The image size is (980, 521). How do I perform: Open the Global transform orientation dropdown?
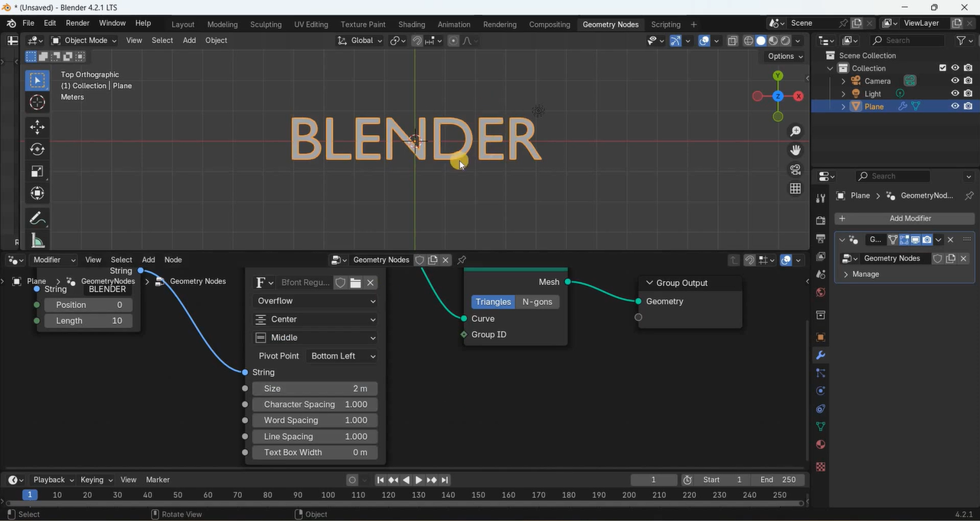pyautogui.click(x=361, y=41)
